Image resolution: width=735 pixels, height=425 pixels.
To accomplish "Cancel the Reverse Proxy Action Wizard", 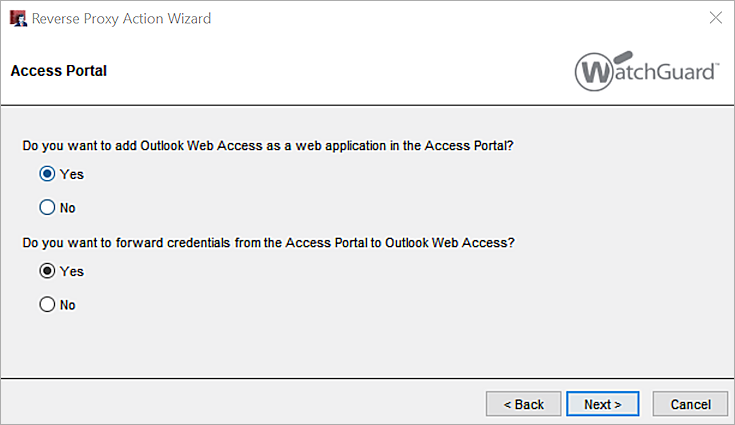I will click(x=690, y=404).
